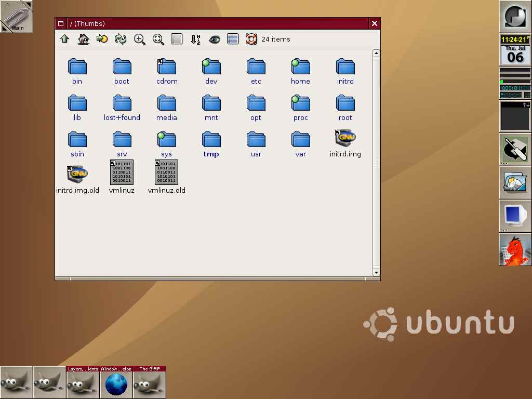Viewport: 532px width, 399px height.
Task: Open the dev mount point folder
Action: (x=211, y=72)
